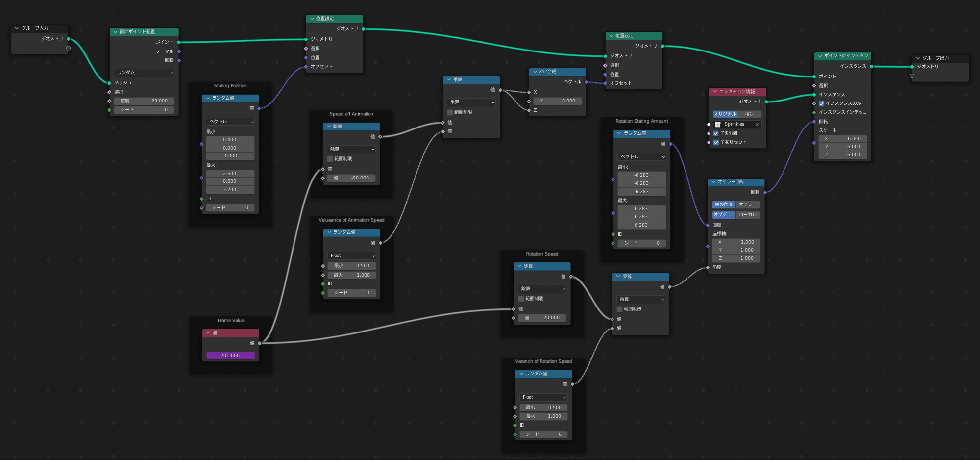Clear the Sprinkles collection with the X icon

point(757,125)
